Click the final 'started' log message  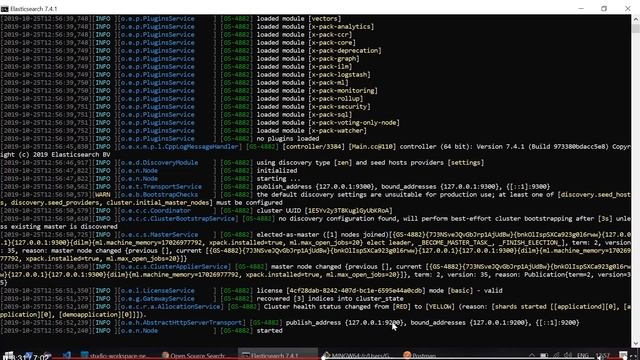pos(269,331)
